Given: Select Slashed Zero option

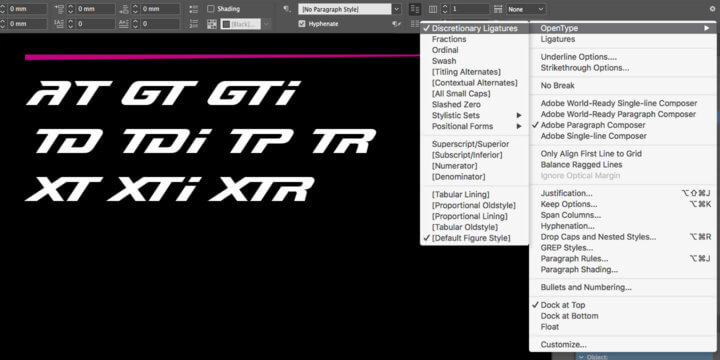Looking at the screenshot, I should [x=474, y=105].
